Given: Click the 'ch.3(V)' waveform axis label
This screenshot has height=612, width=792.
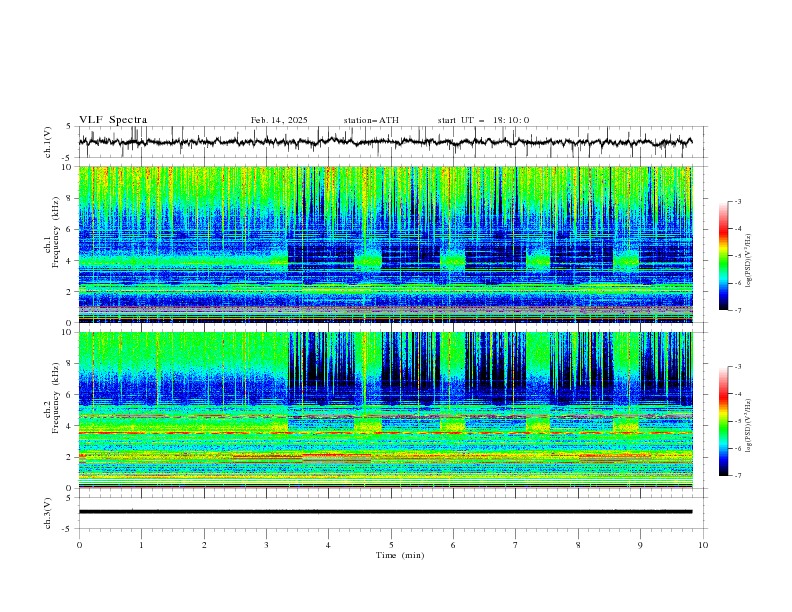Looking at the screenshot, I should tap(48, 513).
